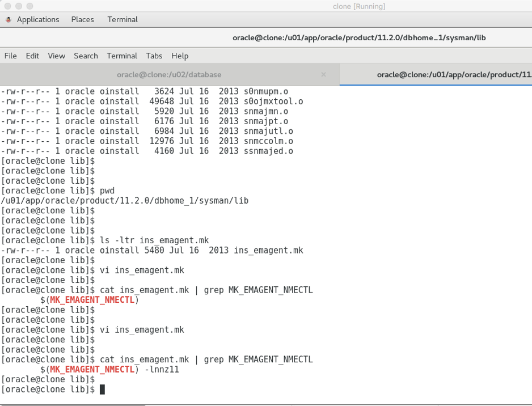532x406 pixels.
Task: Open the Terminal menu on the top panel
Action: pyautogui.click(x=122, y=19)
